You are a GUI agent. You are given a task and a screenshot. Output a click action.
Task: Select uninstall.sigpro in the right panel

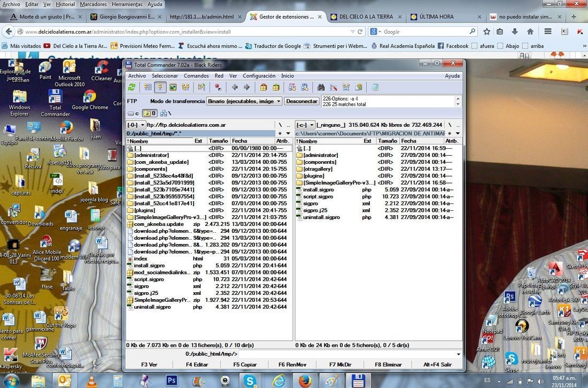pyautogui.click(x=322, y=217)
